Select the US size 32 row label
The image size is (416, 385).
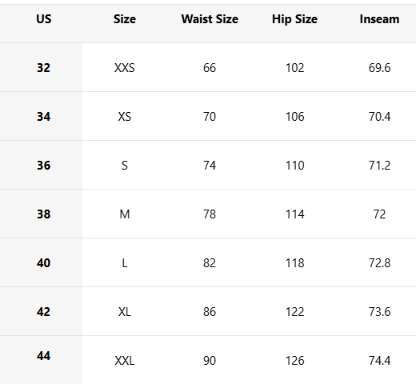[44, 68]
